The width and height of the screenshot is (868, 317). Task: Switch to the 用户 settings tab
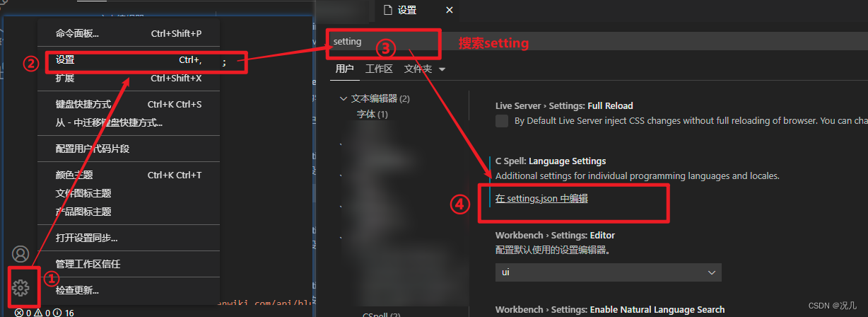[344, 69]
